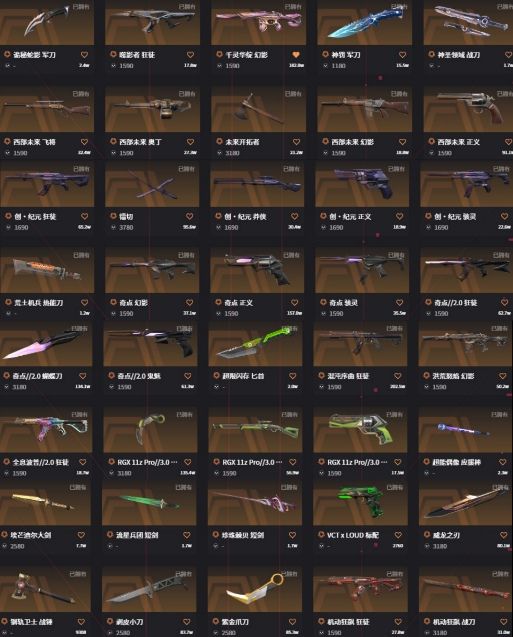Click orange badge icon before 西部未来 奥丁

[x=113, y=141]
